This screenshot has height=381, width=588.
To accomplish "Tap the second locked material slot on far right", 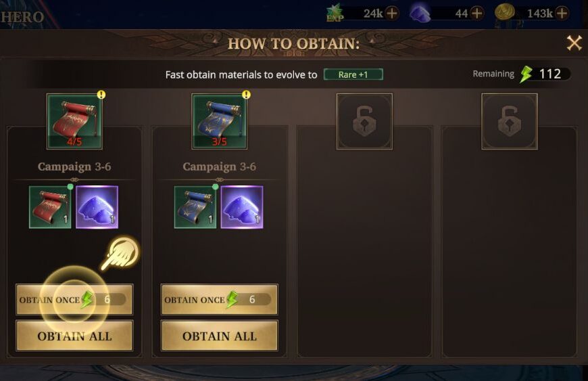I will (x=510, y=121).
